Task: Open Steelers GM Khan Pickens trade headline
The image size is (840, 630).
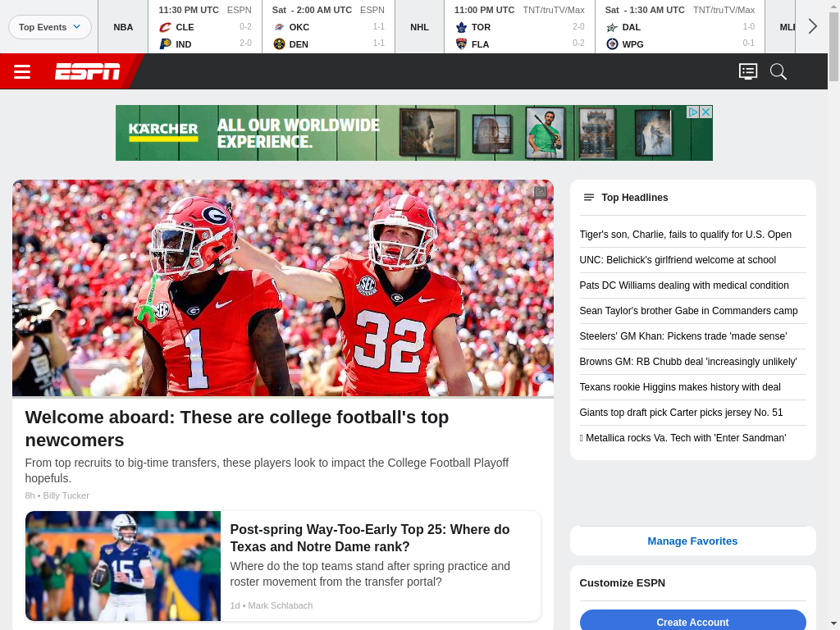Action: 683,336
